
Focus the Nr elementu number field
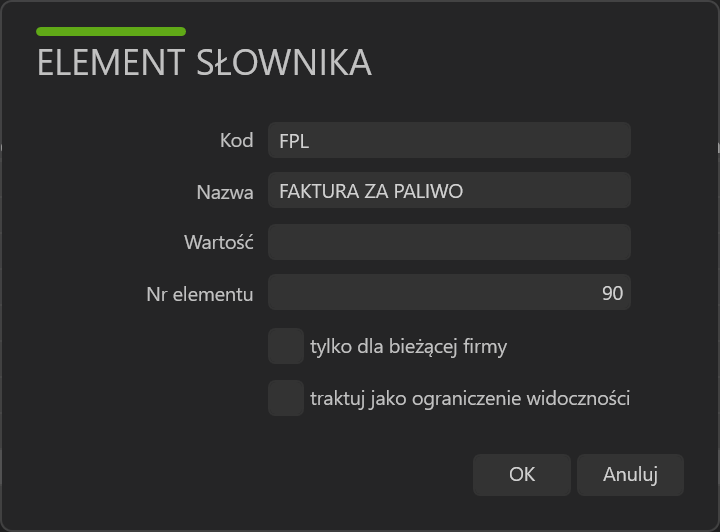click(x=449, y=292)
